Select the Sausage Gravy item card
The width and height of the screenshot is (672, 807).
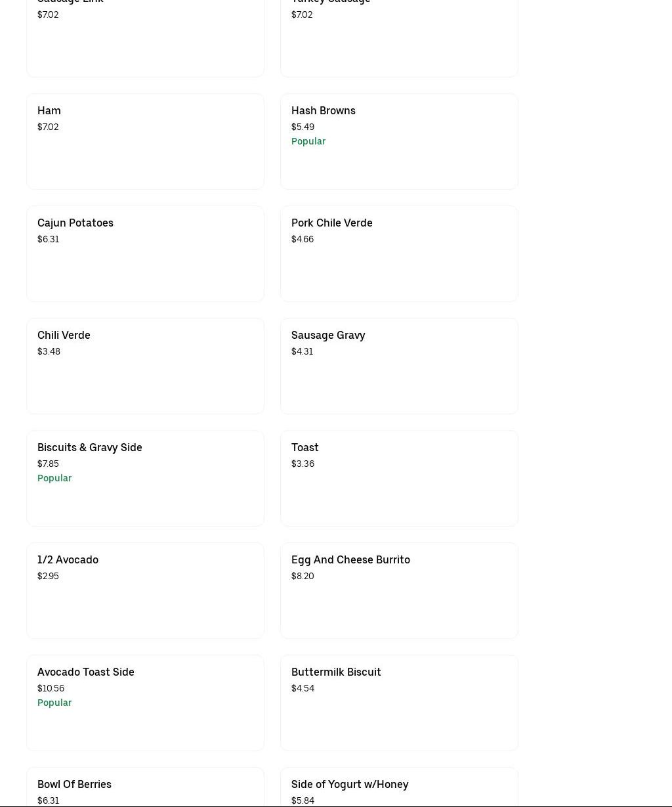click(399, 366)
